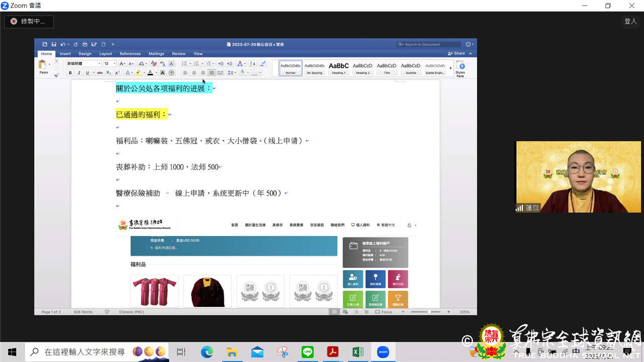Click the Print icon in quick access toolbar
Screen dimensions: 644x362
pyautogui.click(x=85, y=44)
